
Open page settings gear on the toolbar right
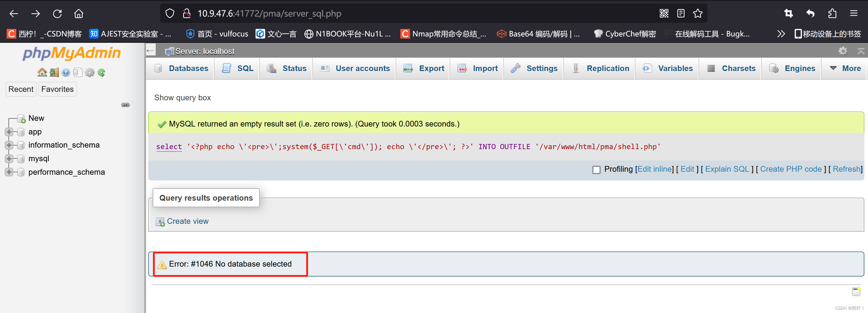(x=843, y=51)
